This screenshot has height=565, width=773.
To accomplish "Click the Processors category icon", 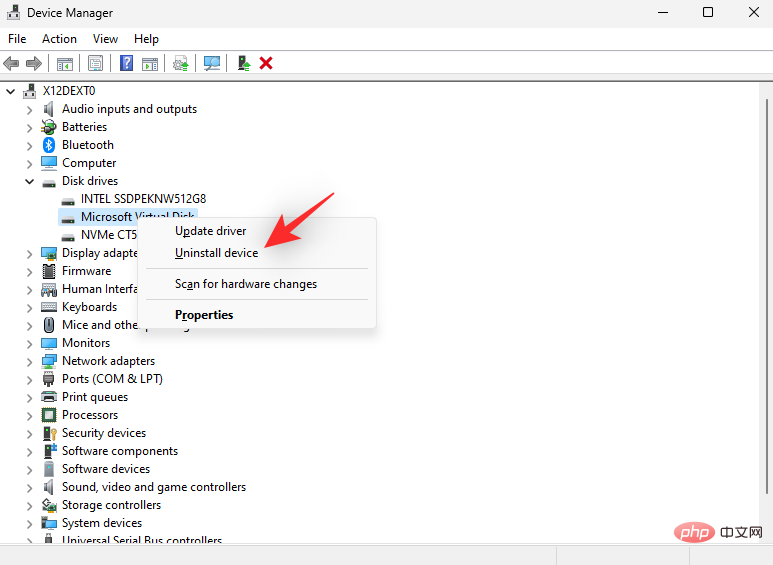I will coord(49,415).
